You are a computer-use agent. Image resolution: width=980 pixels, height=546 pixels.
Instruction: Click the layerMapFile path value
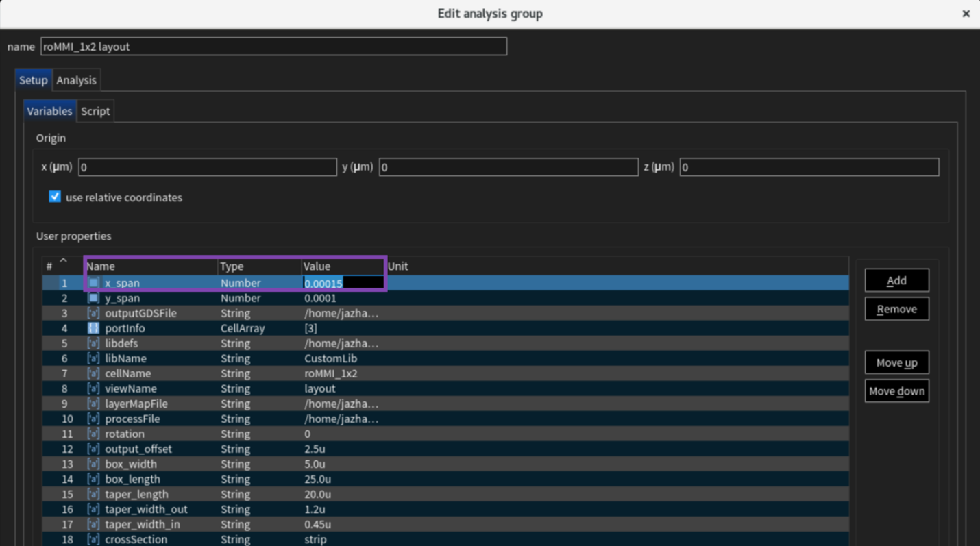(x=341, y=404)
